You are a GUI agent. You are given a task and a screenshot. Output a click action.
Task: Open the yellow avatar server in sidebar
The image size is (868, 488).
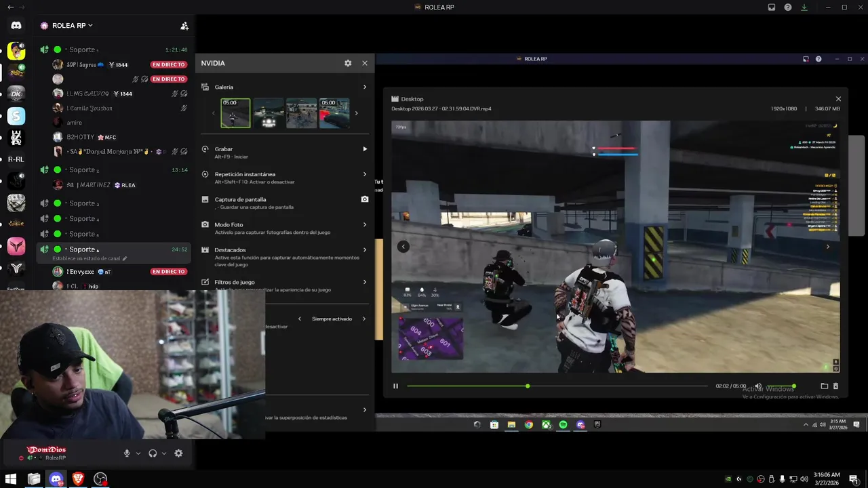16,51
